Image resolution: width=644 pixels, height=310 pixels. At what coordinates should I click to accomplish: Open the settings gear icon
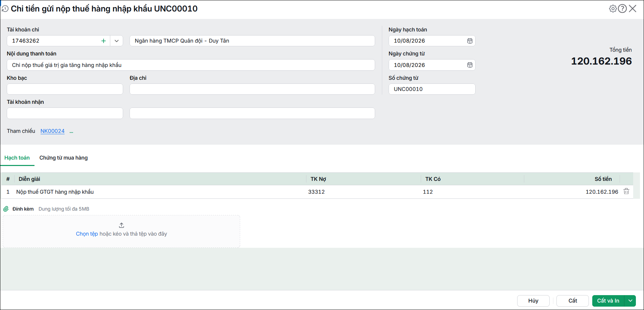click(613, 9)
